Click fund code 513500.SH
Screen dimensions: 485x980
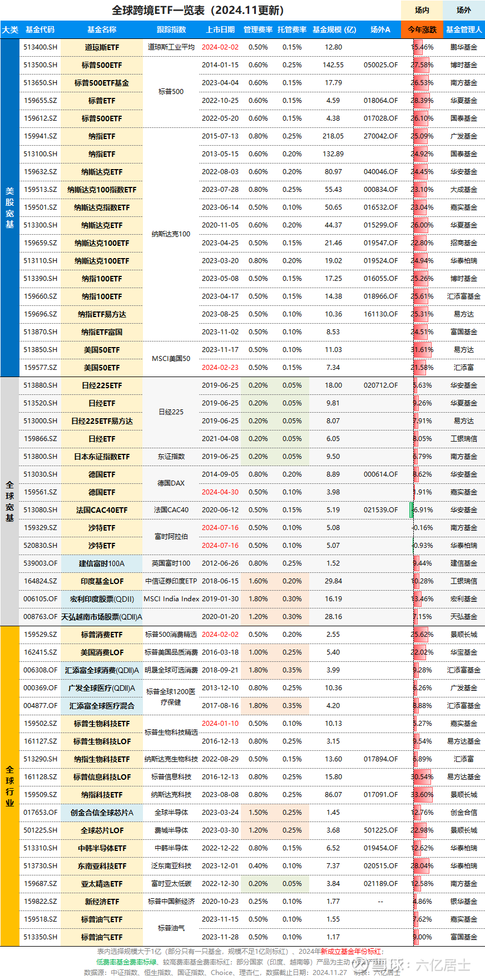coord(40,65)
